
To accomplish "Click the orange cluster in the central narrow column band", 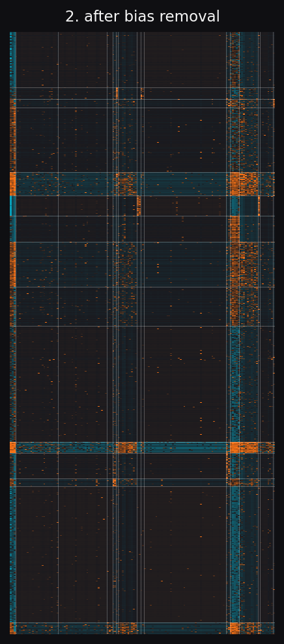I will pyautogui.click(x=127, y=184).
